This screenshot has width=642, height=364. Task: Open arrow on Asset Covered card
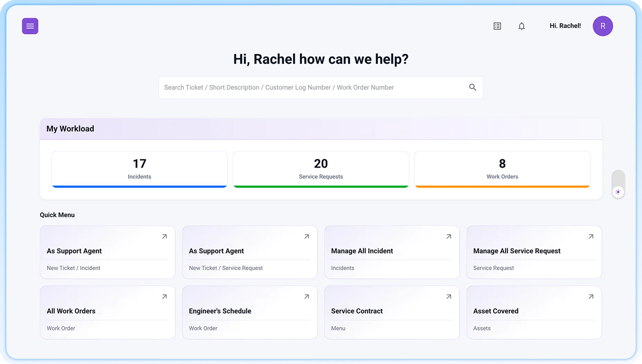click(591, 297)
